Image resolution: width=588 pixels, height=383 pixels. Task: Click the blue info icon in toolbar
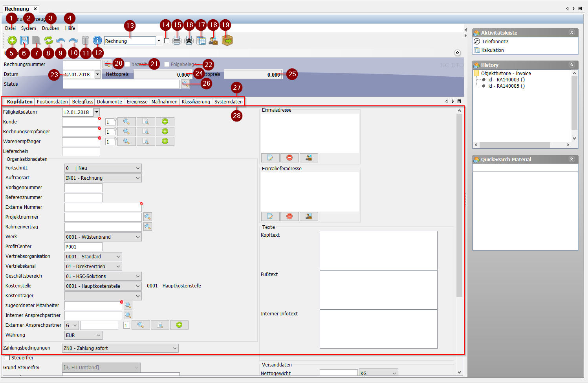97,40
